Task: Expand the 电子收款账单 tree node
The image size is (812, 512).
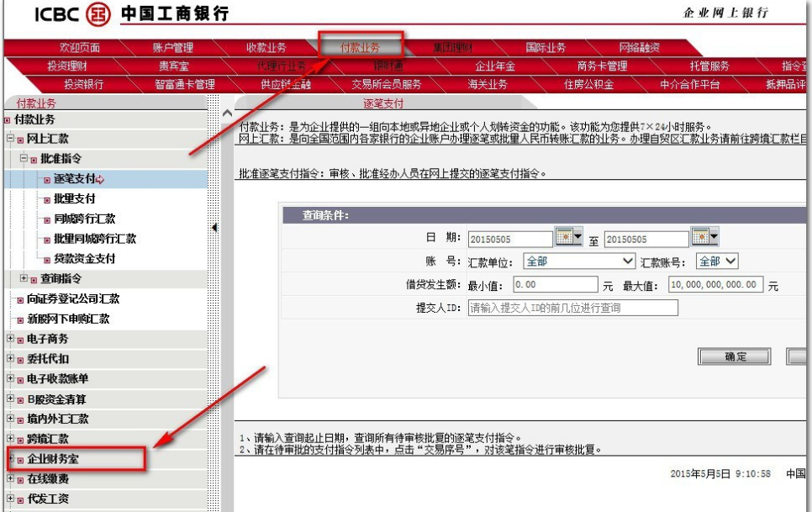Action: 10,378
